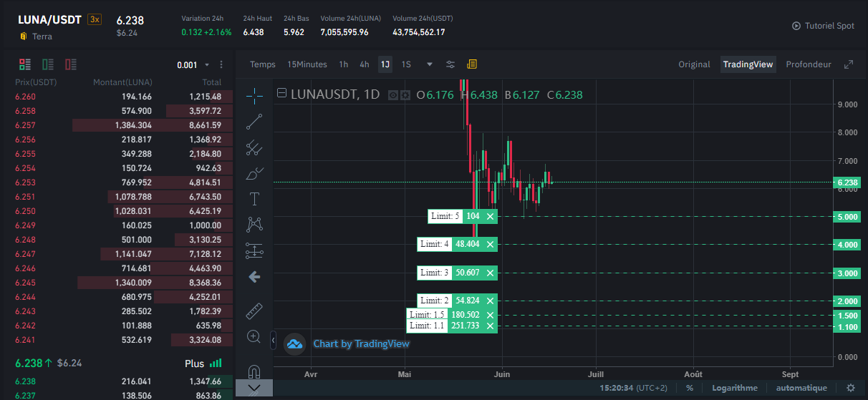Select the text annotation tool
868x400 pixels.
(254, 199)
